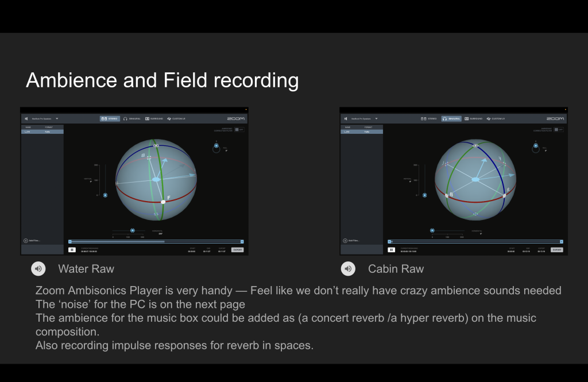This screenshot has width=588, height=382.
Task: Click trim end handle in Water Raw player
Action: [242, 242]
